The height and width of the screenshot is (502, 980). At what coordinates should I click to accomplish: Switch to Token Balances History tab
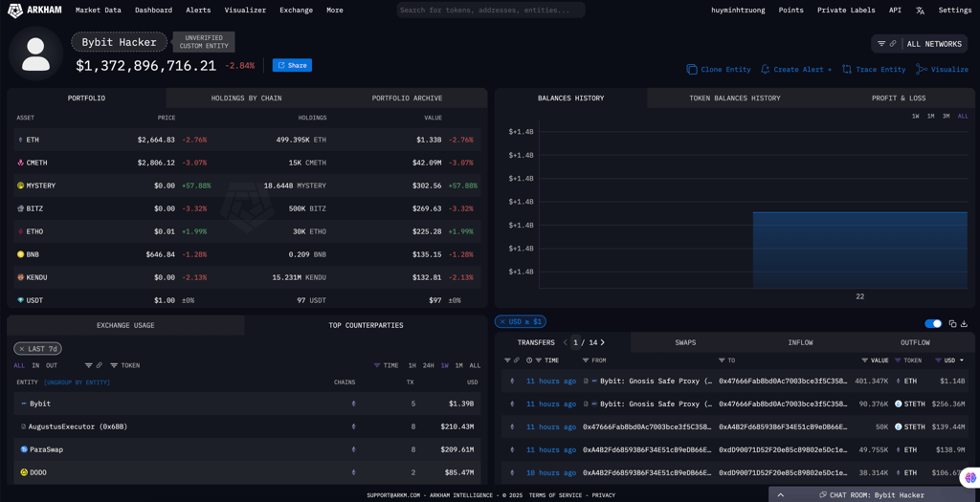735,98
